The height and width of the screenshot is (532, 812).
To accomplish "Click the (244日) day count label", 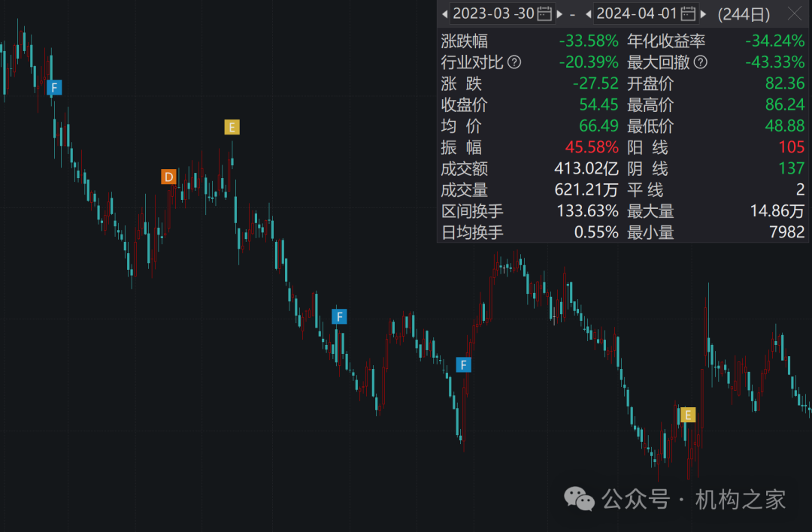I will [744, 14].
